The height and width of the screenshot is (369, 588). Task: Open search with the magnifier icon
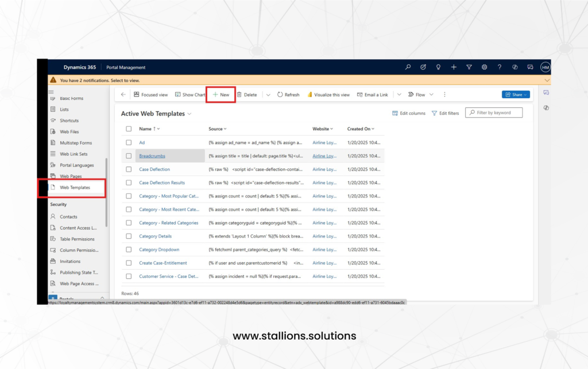[408, 67]
